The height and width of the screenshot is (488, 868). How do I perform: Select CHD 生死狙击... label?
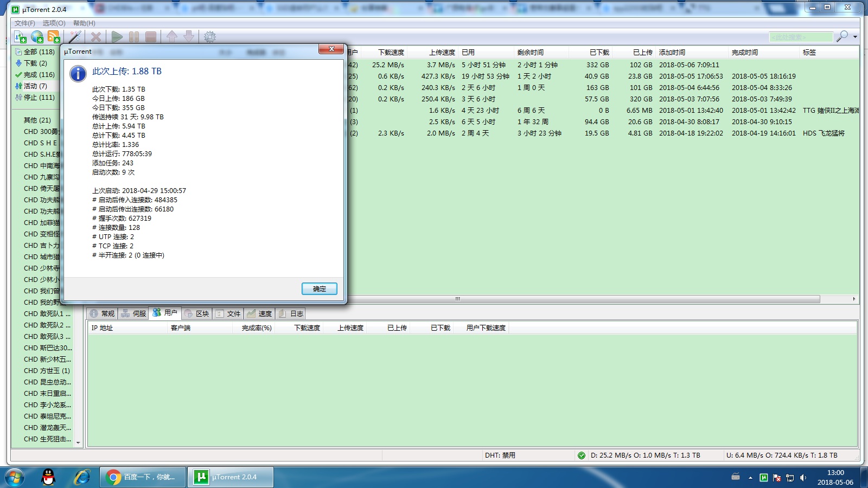(48, 439)
